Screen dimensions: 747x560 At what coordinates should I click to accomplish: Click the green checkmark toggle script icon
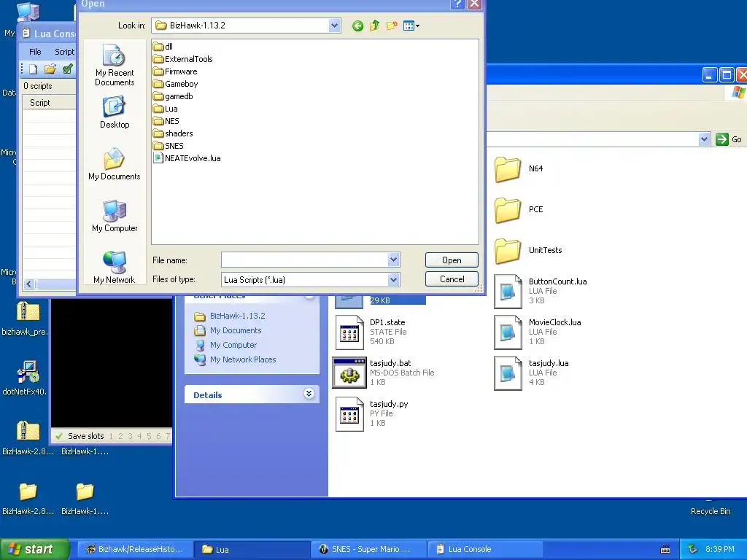(x=68, y=69)
